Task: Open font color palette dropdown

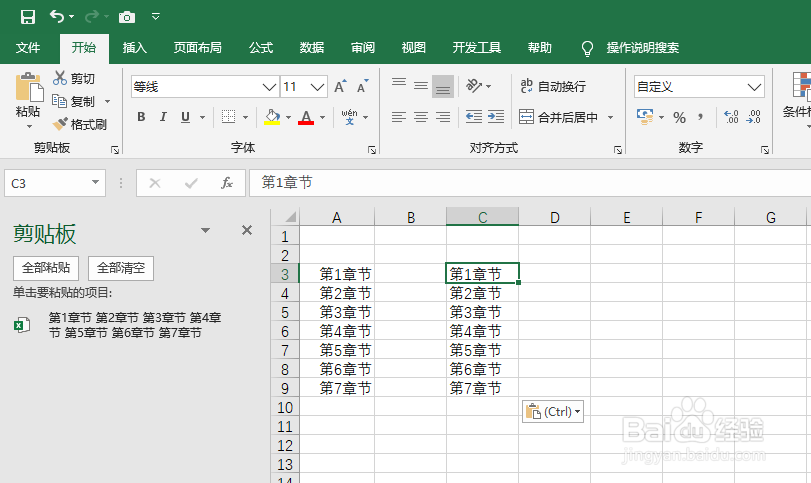Action: (323, 117)
